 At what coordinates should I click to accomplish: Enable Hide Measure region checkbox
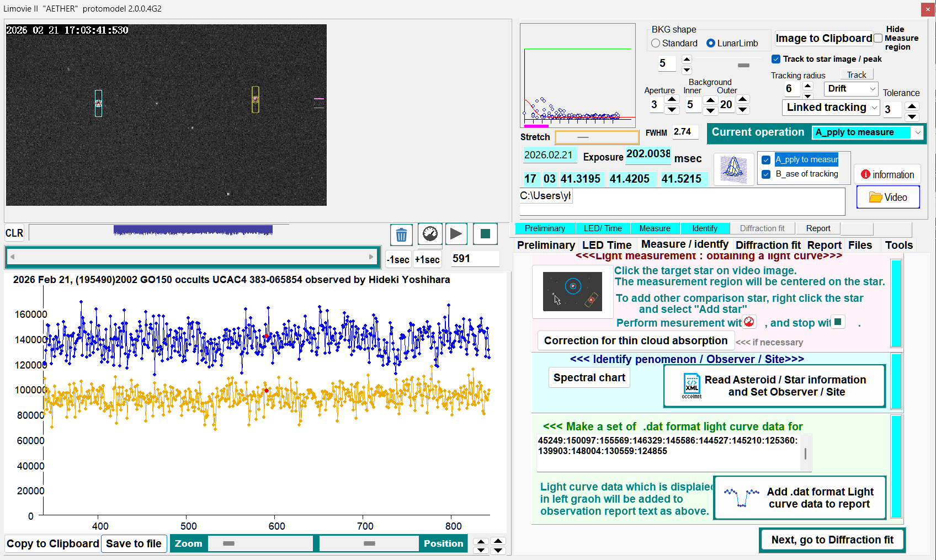click(x=878, y=38)
